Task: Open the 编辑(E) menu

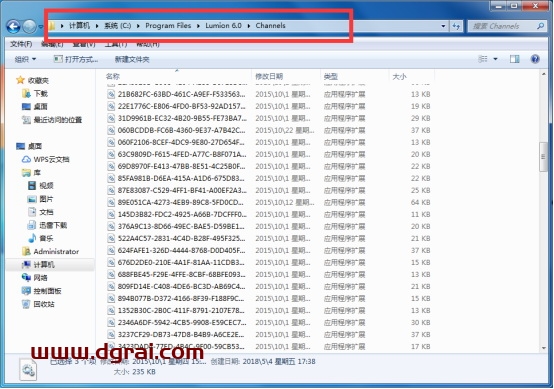Action: coord(52,44)
